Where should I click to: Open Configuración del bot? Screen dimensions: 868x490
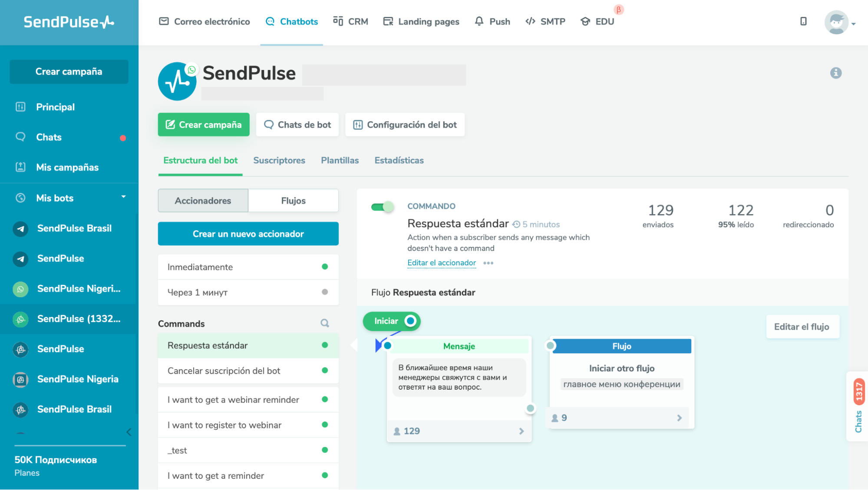pos(405,125)
